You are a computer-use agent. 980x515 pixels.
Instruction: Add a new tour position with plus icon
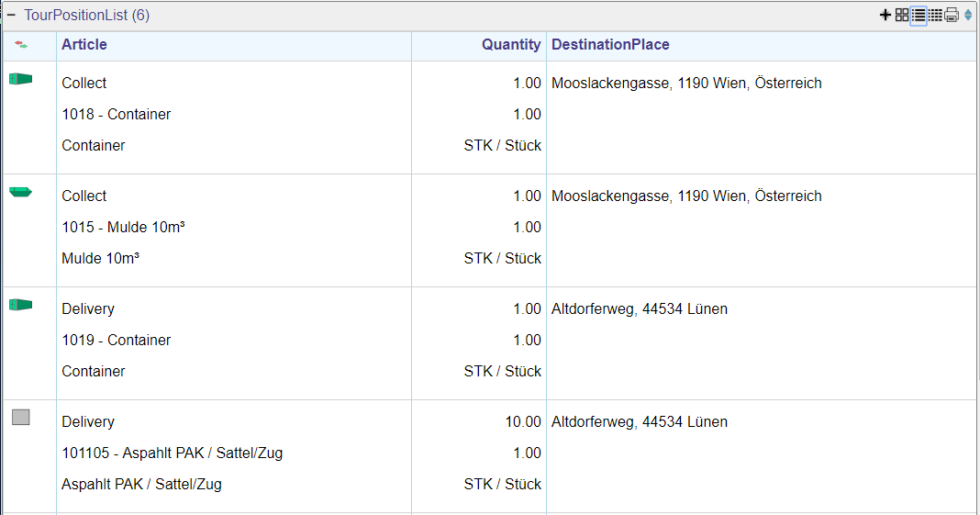click(885, 15)
